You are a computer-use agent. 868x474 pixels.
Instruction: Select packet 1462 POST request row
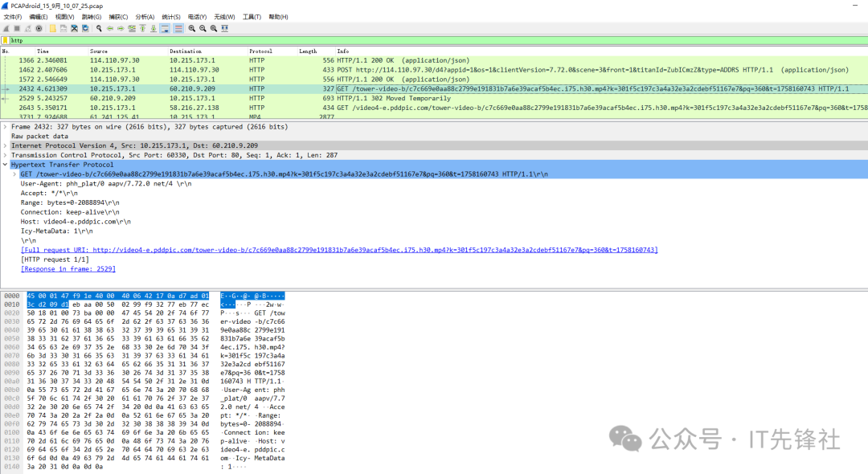pyautogui.click(x=434, y=70)
